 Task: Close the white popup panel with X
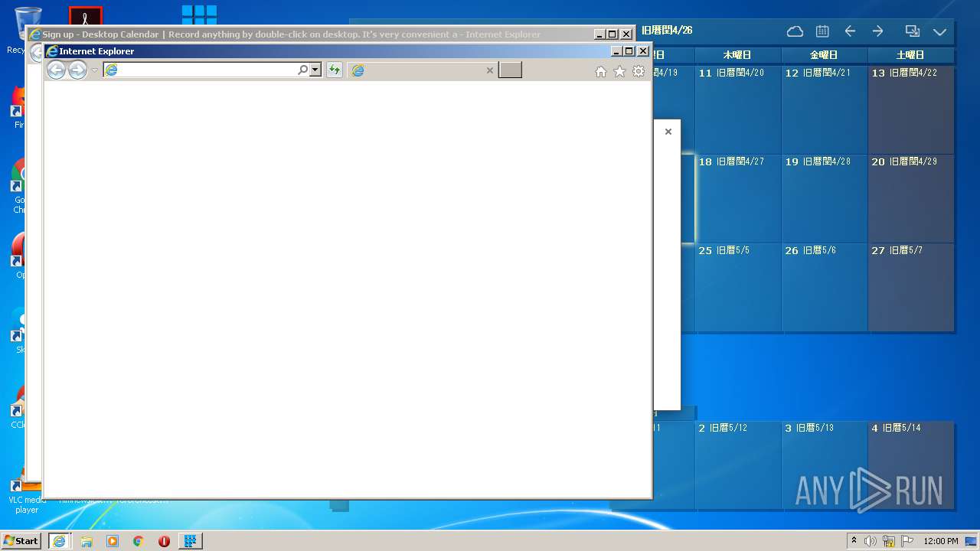pyautogui.click(x=668, y=132)
